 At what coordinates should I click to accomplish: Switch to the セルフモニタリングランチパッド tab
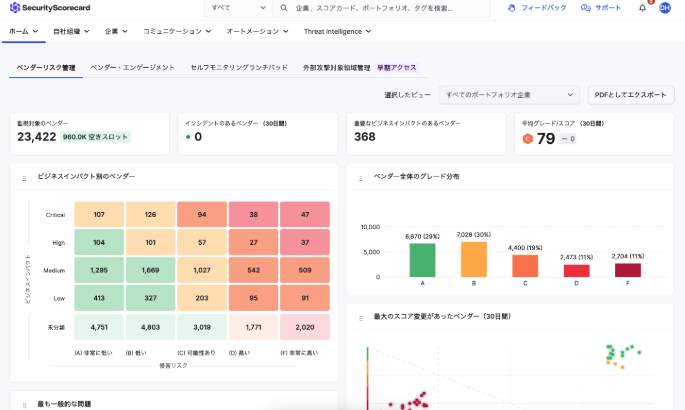tap(238, 68)
